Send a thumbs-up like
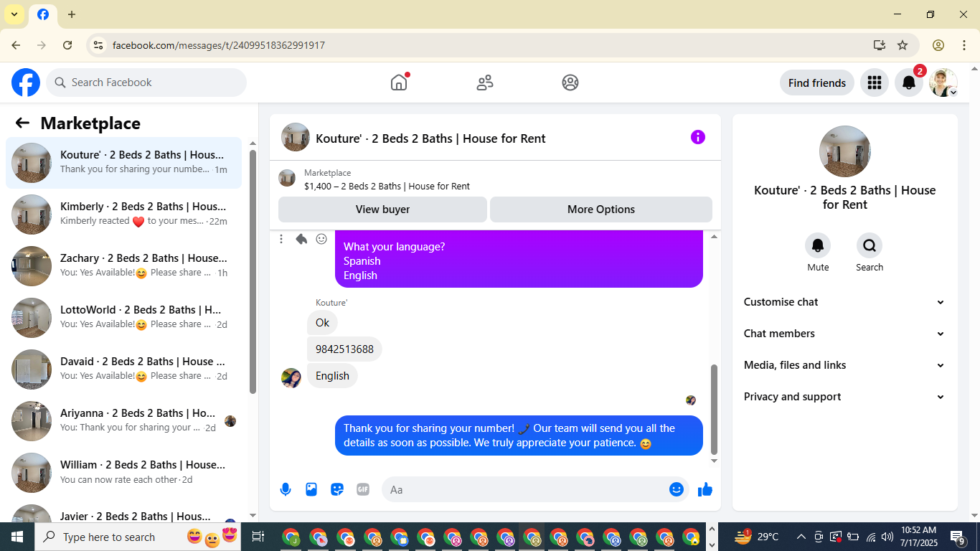The width and height of the screenshot is (980, 551). point(705,489)
